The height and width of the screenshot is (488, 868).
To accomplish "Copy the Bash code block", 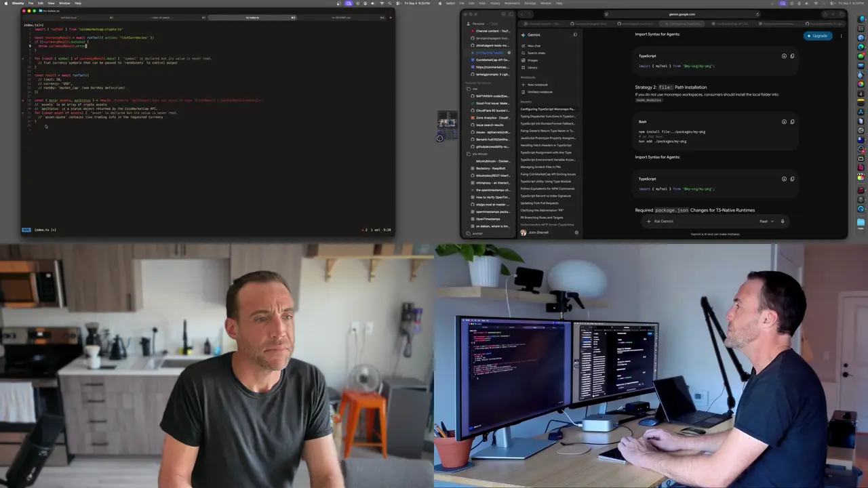I will pyautogui.click(x=792, y=122).
